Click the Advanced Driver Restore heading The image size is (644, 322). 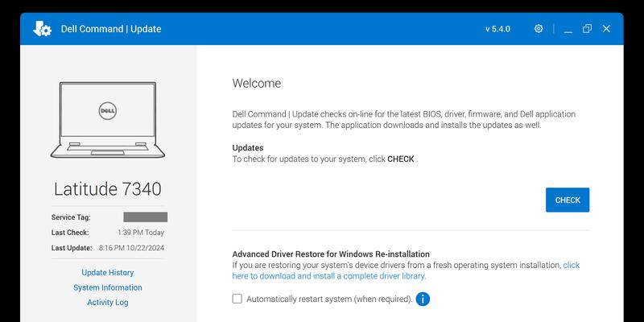331,254
